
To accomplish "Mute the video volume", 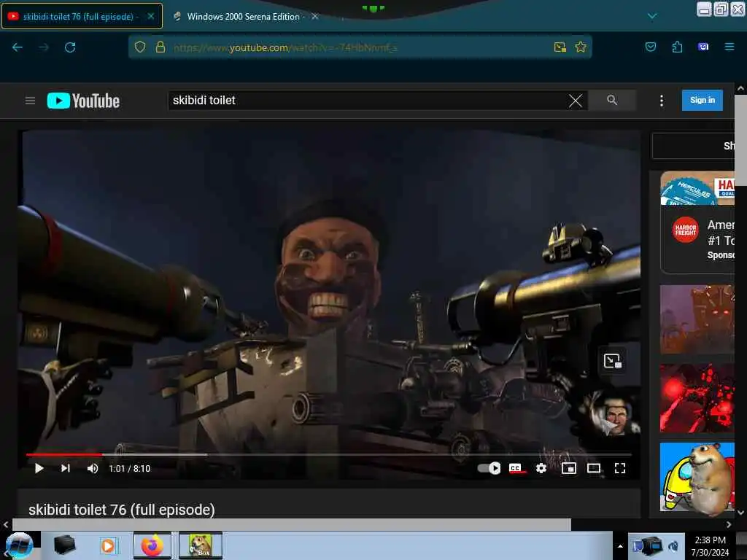I will tap(93, 469).
